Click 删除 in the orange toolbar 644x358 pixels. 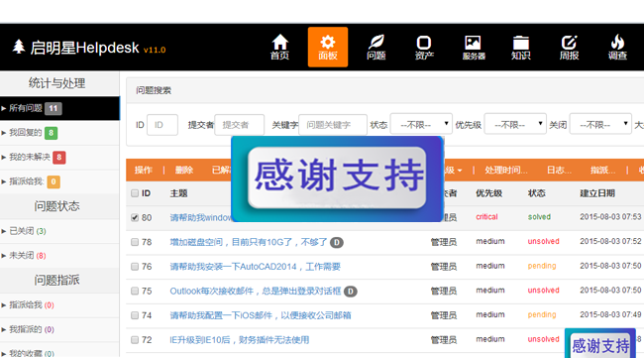click(x=184, y=171)
